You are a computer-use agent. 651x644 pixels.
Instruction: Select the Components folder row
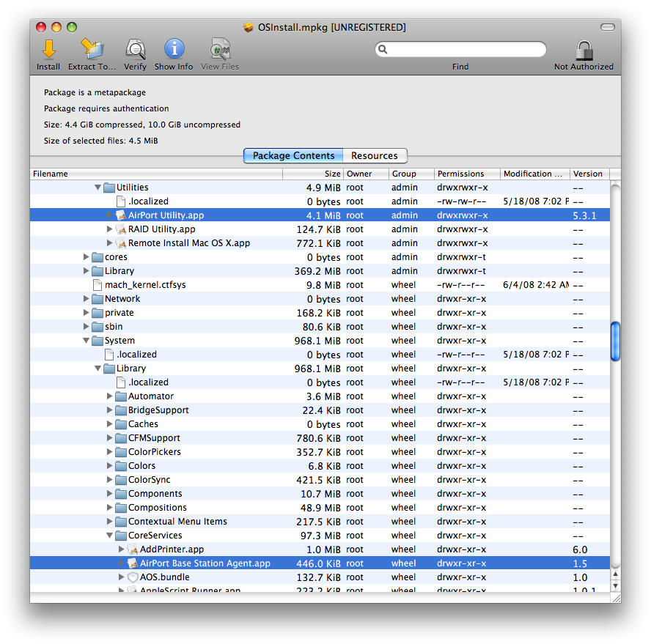click(320, 494)
